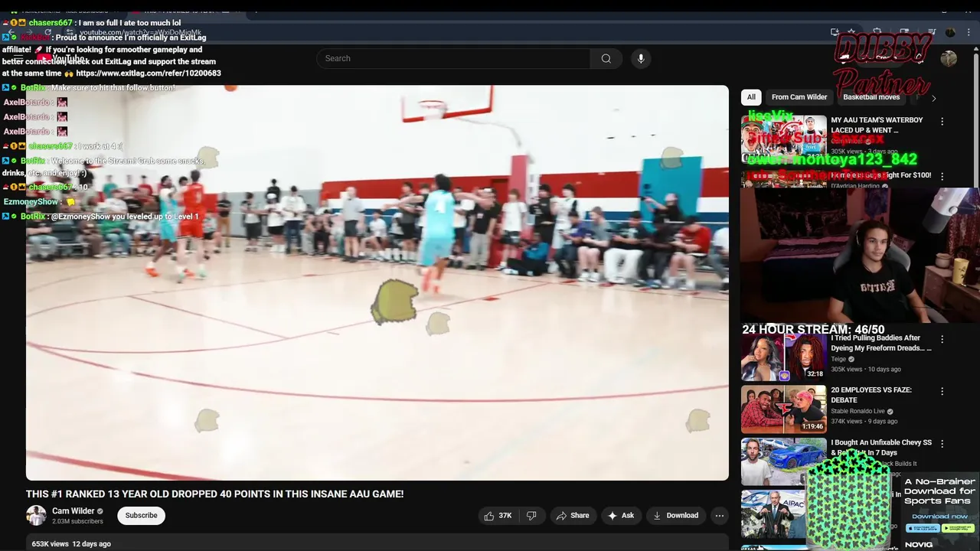Click the 'Teige' channel name
The image size is (980, 551).
(x=838, y=360)
